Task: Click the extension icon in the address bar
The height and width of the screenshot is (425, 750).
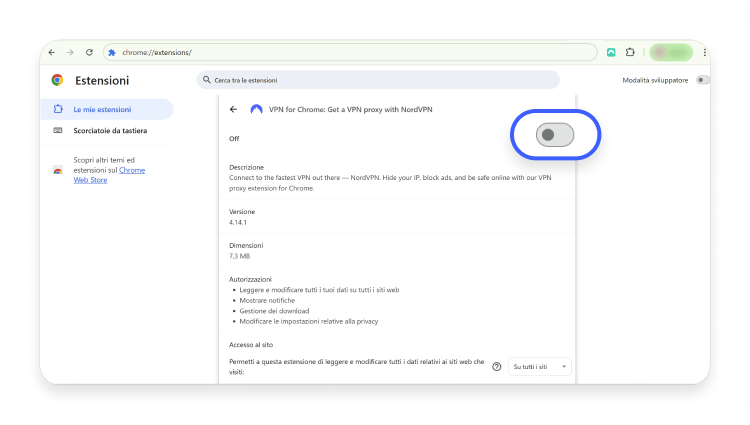Action: [112, 53]
